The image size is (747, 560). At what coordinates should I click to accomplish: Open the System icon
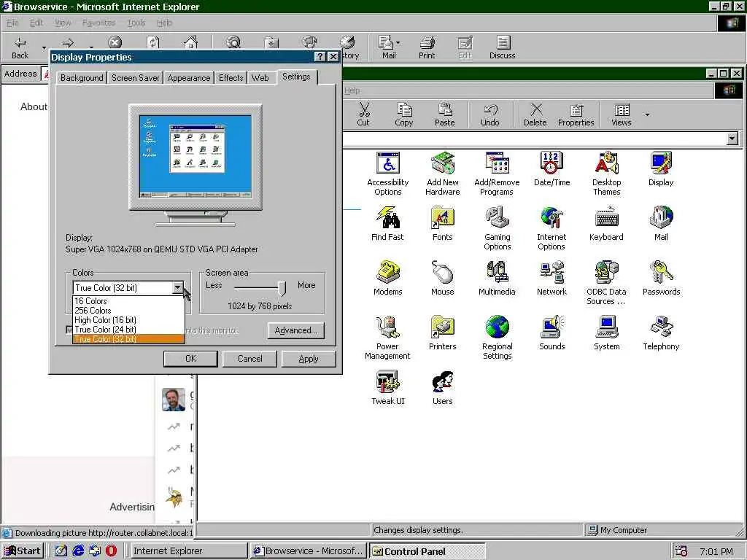pyautogui.click(x=606, y=332)
